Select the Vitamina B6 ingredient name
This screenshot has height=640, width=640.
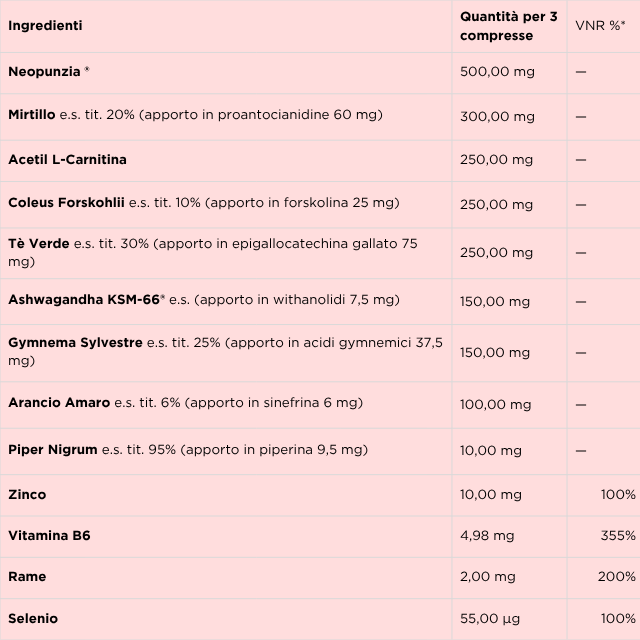coord(49,536)
